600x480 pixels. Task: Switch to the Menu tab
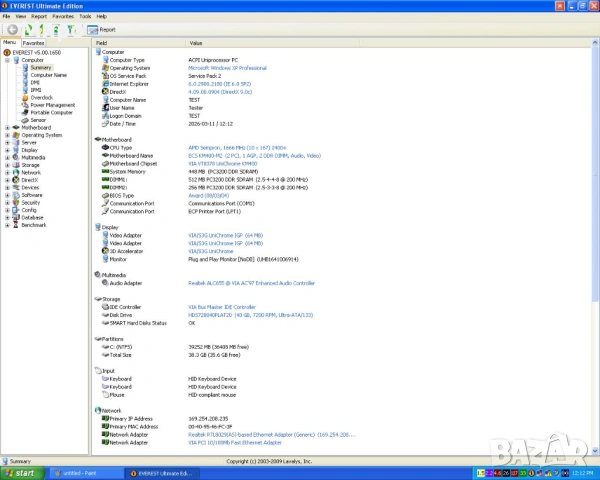[10, 42]
